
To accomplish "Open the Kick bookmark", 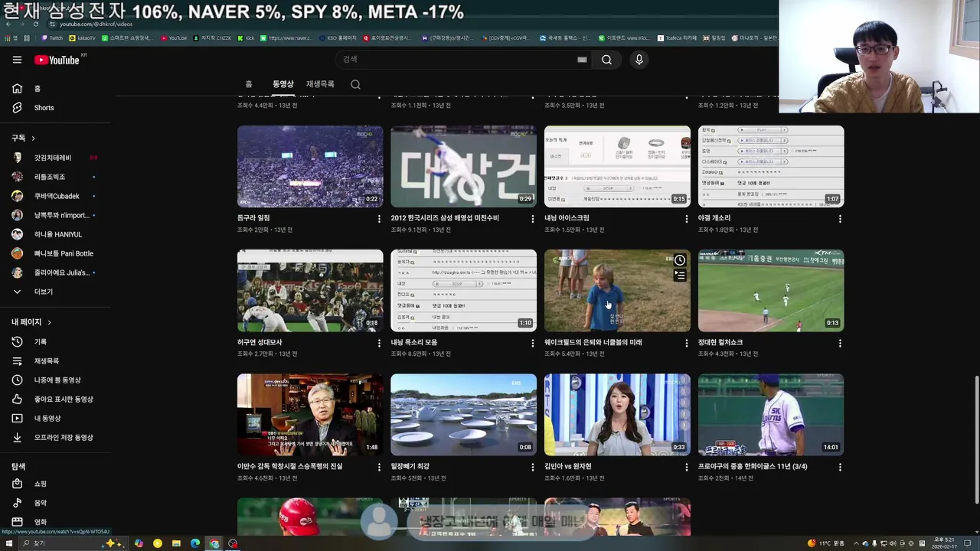I will (246, 37).
